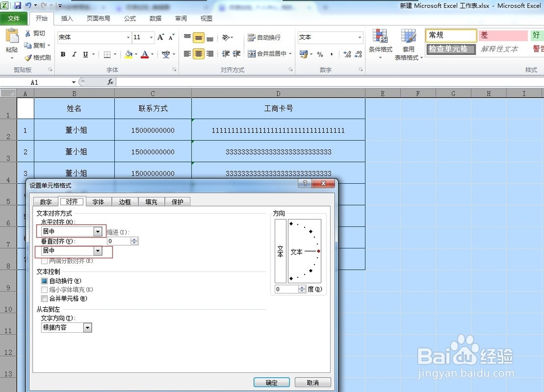Check the 缩小字体填充 option
Viewport: 544px width, 392px height.
point(44,289)
